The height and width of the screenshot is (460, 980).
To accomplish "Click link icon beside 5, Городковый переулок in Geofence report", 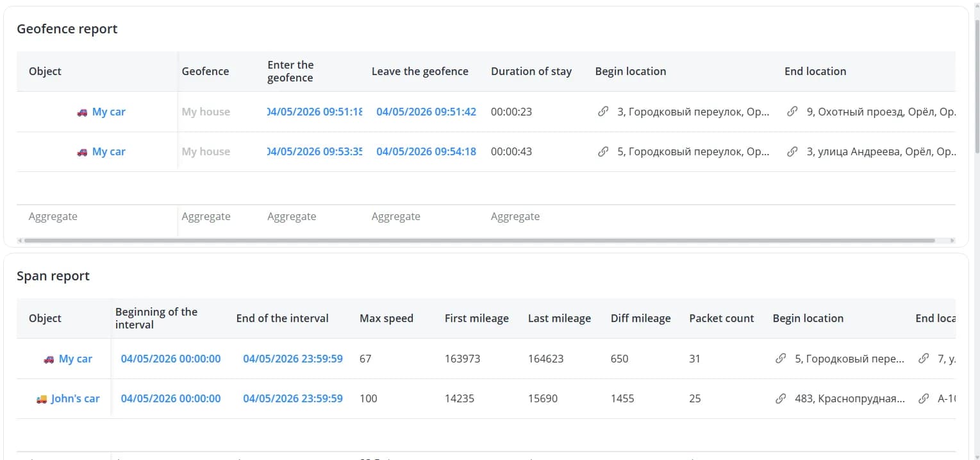I will click(x=602, y=151).
